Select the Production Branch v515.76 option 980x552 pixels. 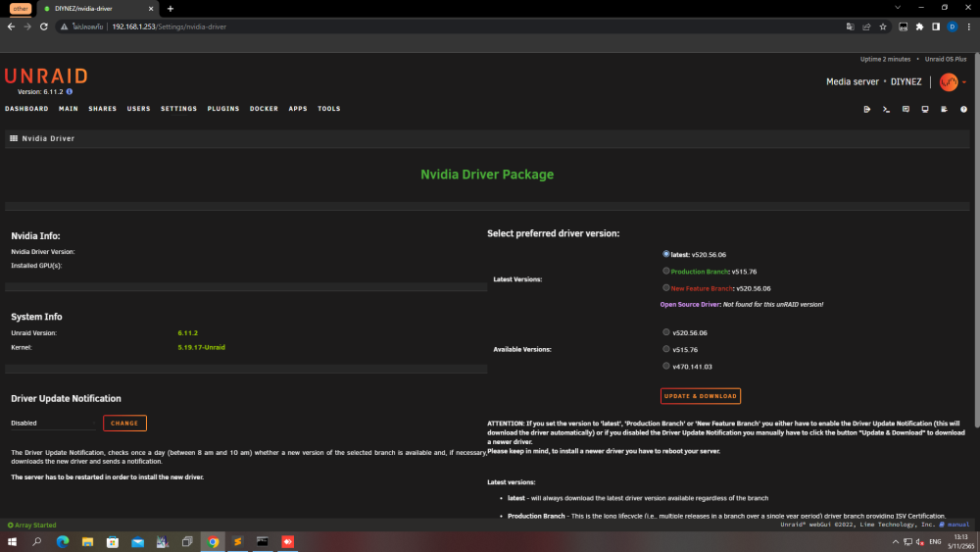click(x=666, y=272)
